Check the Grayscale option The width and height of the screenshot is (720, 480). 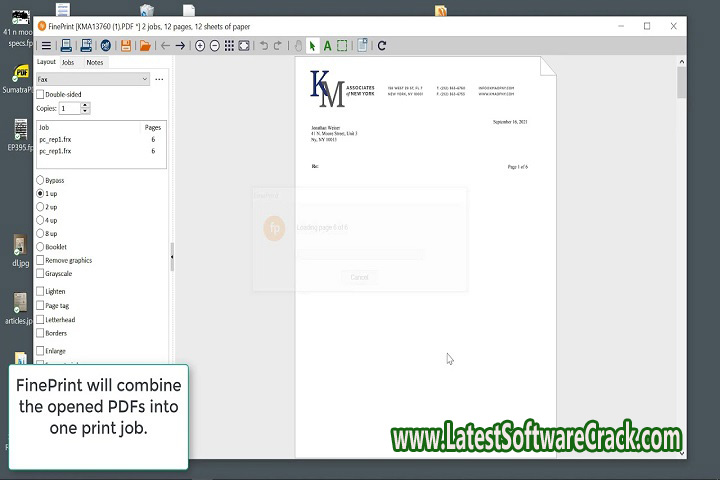[41, 273]
